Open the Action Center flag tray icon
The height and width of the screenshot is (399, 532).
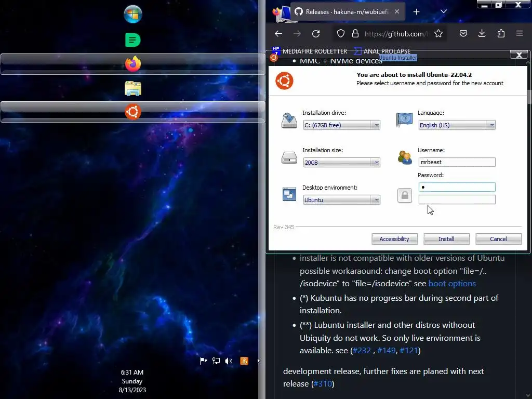(x=203, y=361)
